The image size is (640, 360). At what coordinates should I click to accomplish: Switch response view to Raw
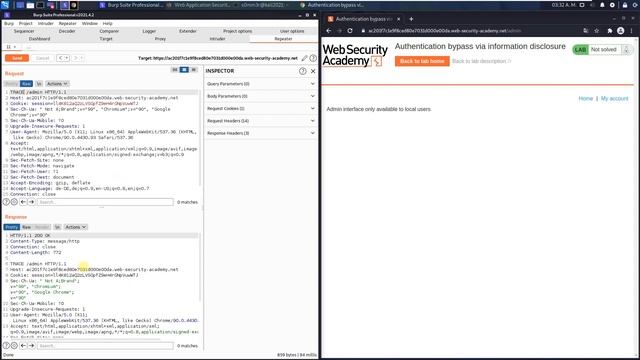click(27, 227)
